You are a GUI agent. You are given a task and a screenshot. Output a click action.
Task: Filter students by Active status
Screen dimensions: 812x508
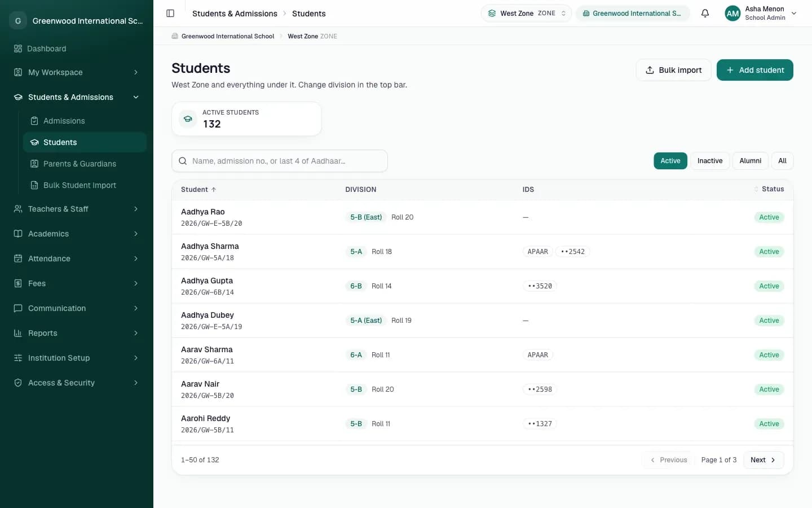coord(670,161)
